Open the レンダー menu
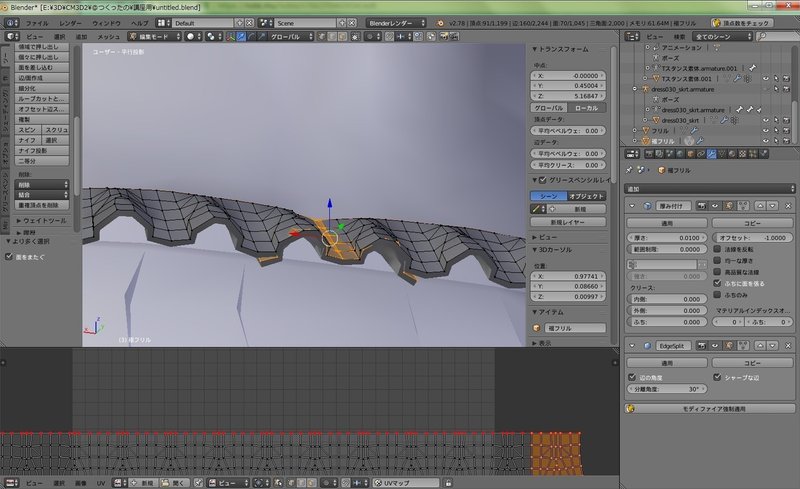Screen dimensions: 800x489 70,23
